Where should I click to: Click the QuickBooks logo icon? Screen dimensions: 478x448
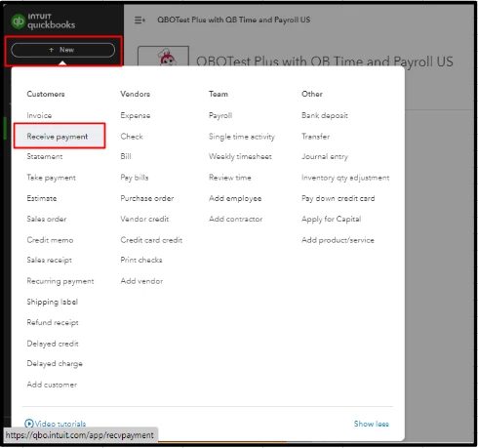[x=19, y=21]
